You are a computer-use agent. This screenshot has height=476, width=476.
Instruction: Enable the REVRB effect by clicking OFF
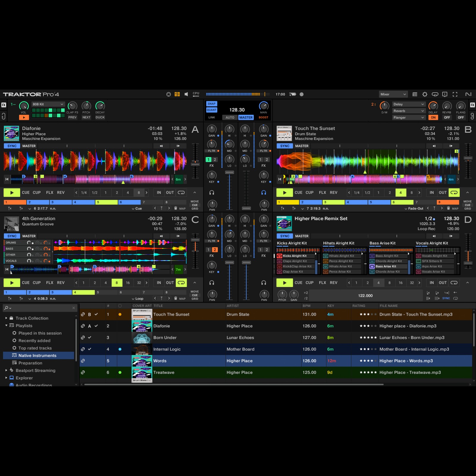(x=447, y=118)
